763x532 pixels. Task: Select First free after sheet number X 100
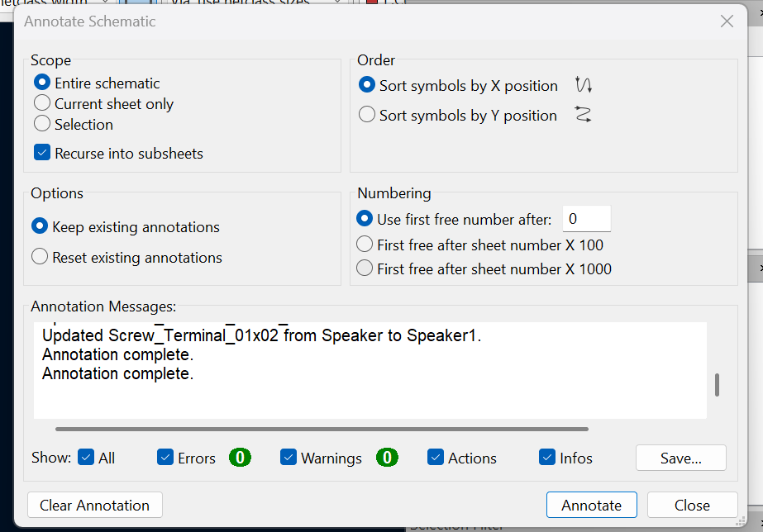pos(366,245)
